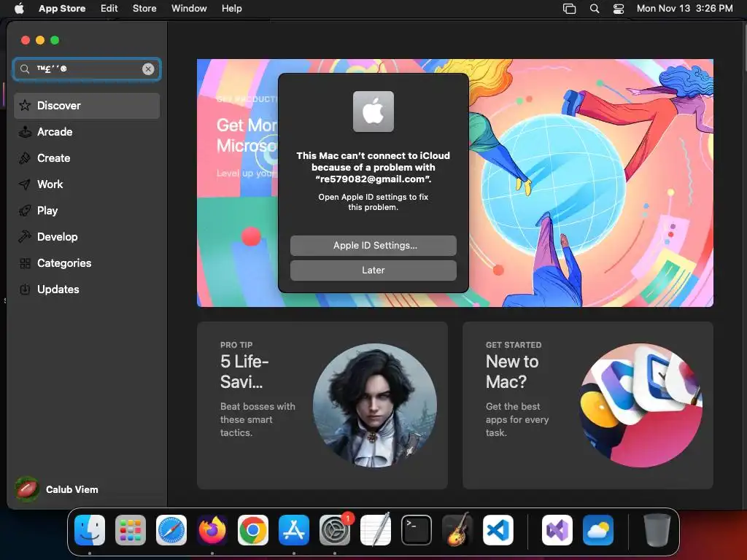The height and width of the screenshot is (560, 747).
Task: Click the Get More Microsoft banner headline
Action: tap(247, 135)
